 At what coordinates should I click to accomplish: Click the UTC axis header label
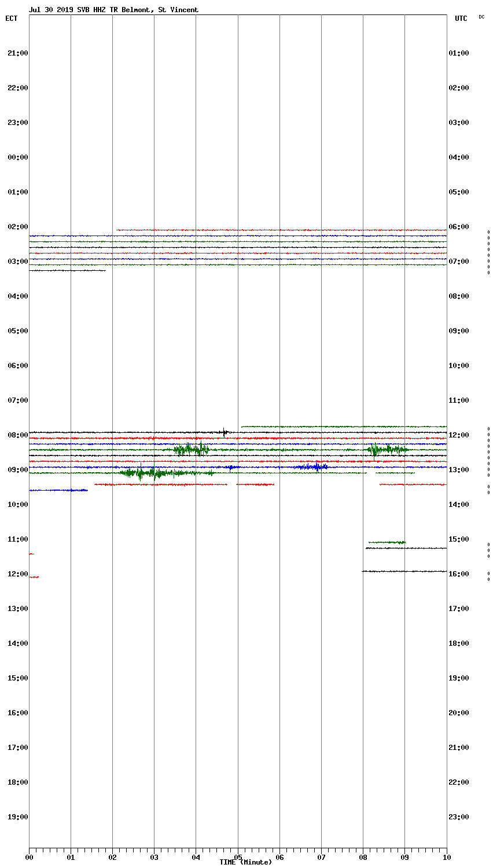coord(461,19)
